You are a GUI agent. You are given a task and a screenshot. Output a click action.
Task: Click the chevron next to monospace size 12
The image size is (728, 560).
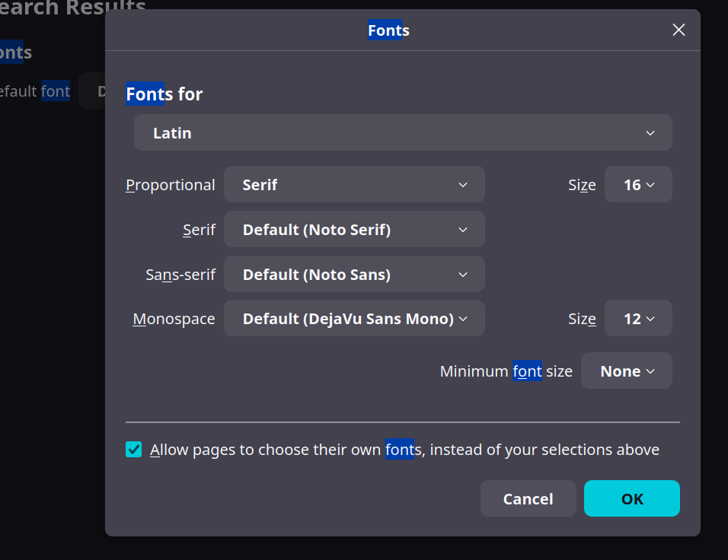650,319
